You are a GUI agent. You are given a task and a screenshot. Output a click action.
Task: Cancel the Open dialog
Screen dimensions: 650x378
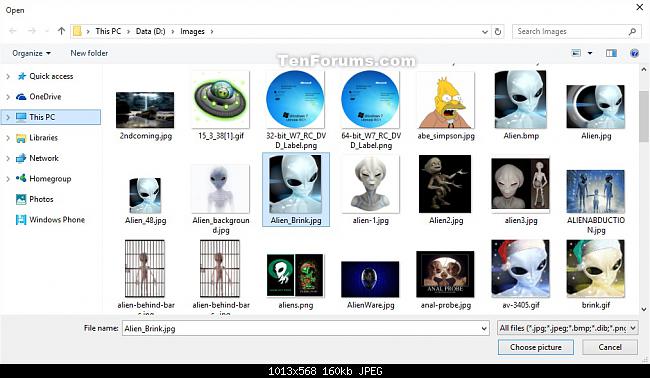(610, 347)
